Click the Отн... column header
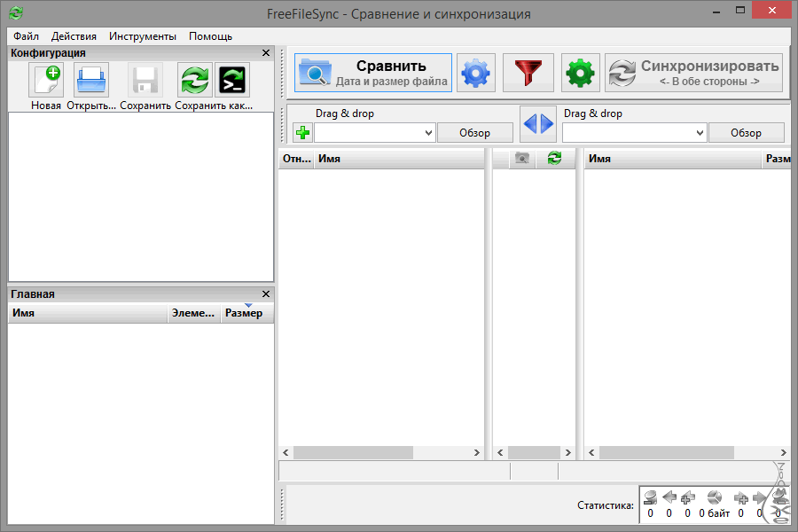The height and width of the screenshot is (532, 798). (297, 159)
